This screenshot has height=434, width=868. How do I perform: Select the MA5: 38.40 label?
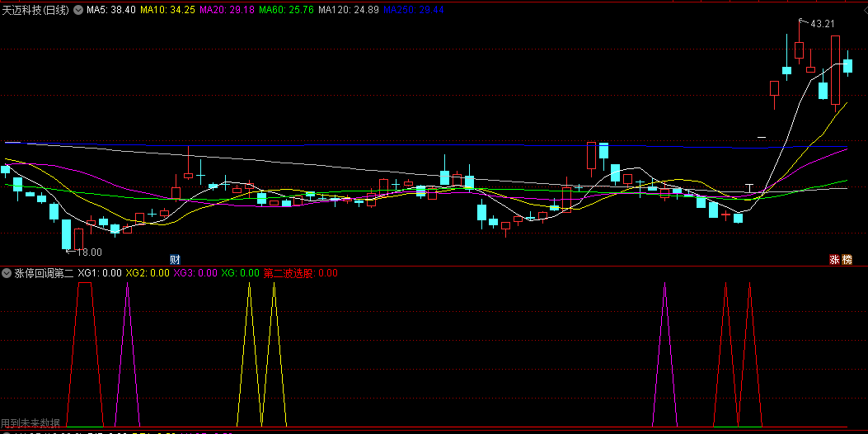coord(111,9)
